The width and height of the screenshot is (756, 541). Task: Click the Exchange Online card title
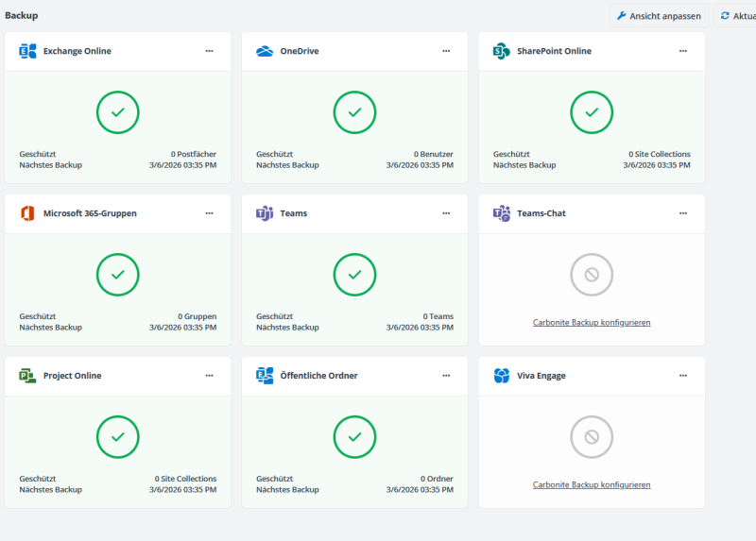pyautogui.click(x=77, y=51)
